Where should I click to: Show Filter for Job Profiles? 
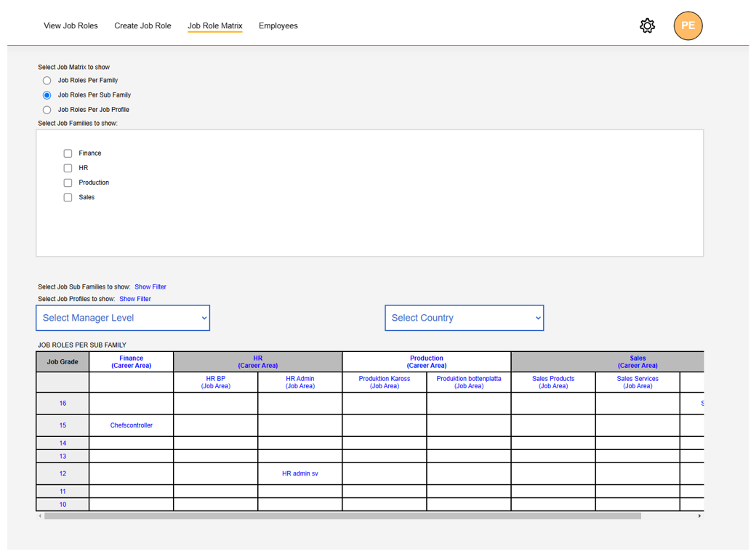[x=135, y=299]
